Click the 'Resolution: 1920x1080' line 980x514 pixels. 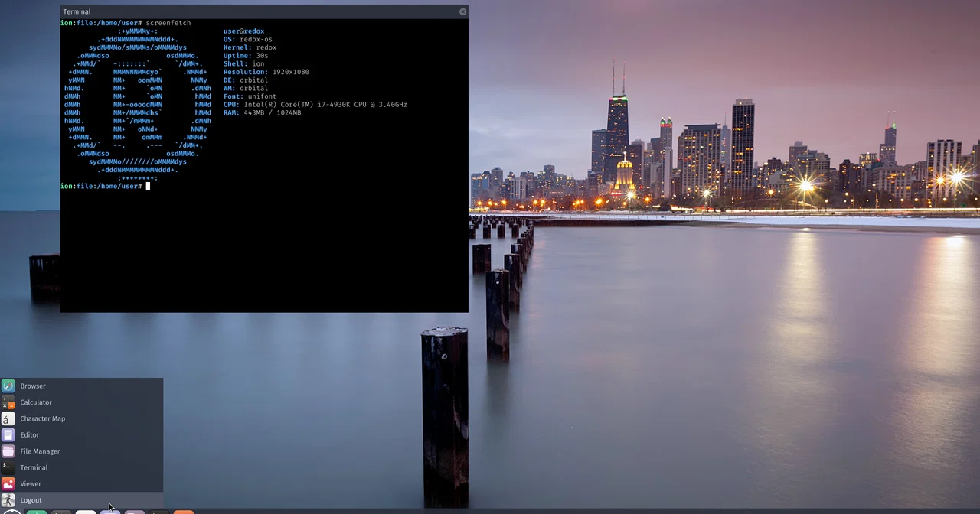(x=266, y=72)
